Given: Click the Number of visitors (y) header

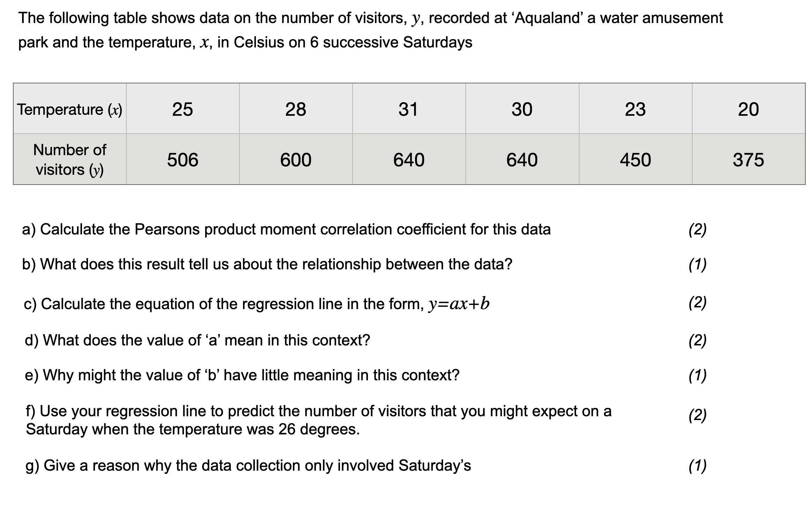Looking at the screenshot, I should (70, 160).
